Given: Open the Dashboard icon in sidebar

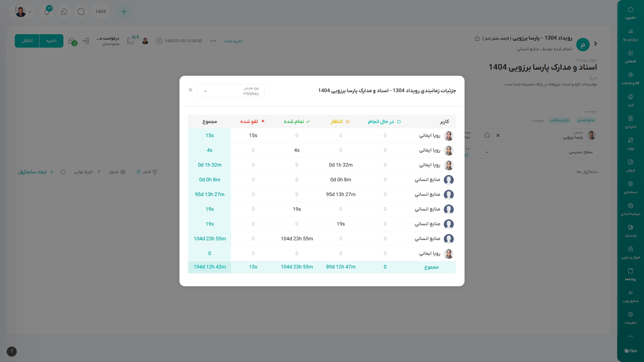Looking at the screenshot, I should click(630, 13).
